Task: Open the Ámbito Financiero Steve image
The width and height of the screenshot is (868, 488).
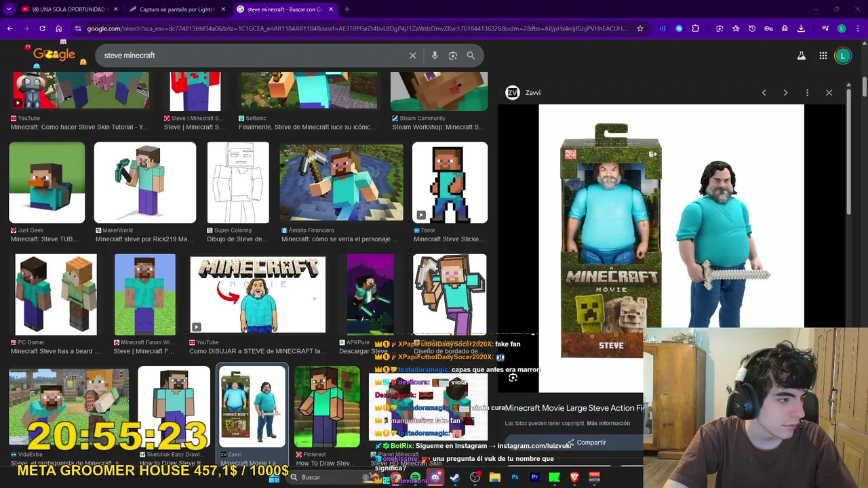Action: tap(341, 182)
